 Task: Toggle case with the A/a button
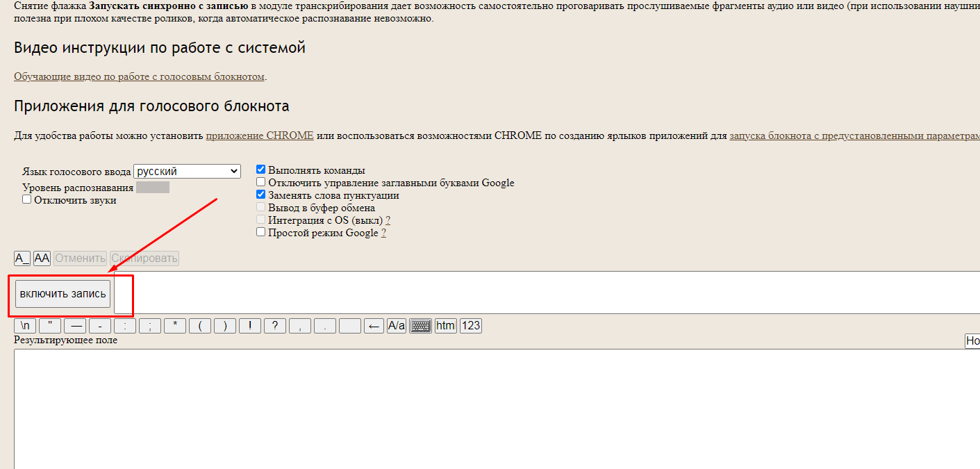point(397,326)
